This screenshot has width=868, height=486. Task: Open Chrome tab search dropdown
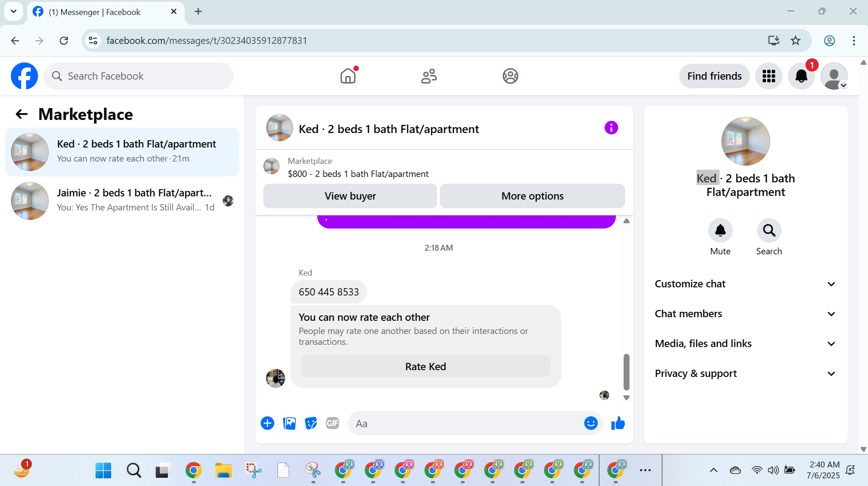[x=14, y=11]
